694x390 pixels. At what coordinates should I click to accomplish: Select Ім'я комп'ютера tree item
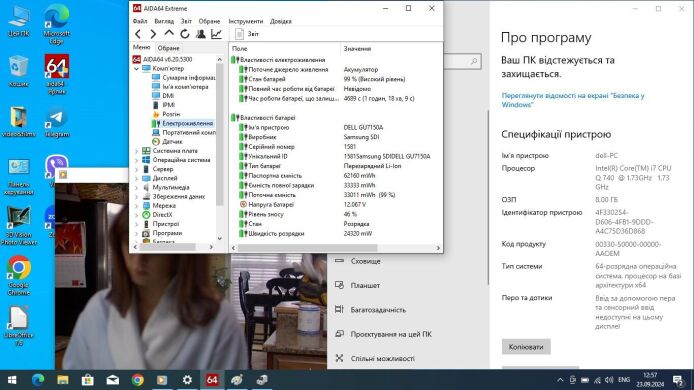pyautogui.click(x=180, y=87)
